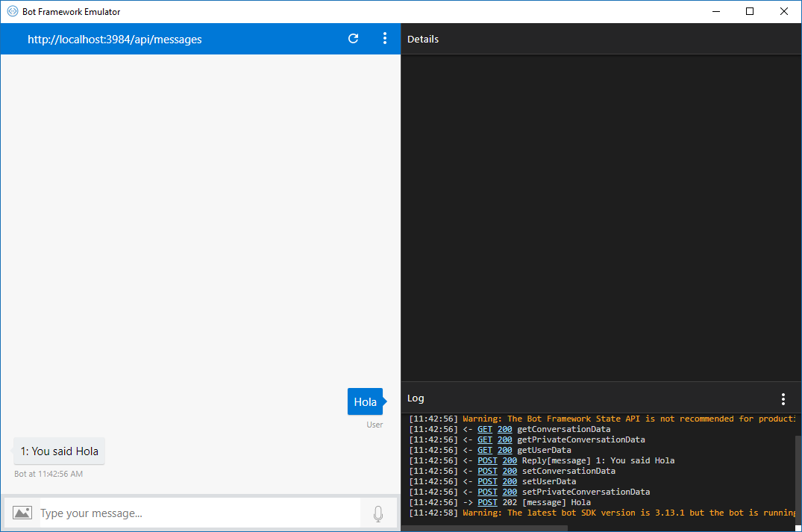Click the Details panel header
Image resolution: width=802 pixels, height=532 pixels.
click(422, 39)
